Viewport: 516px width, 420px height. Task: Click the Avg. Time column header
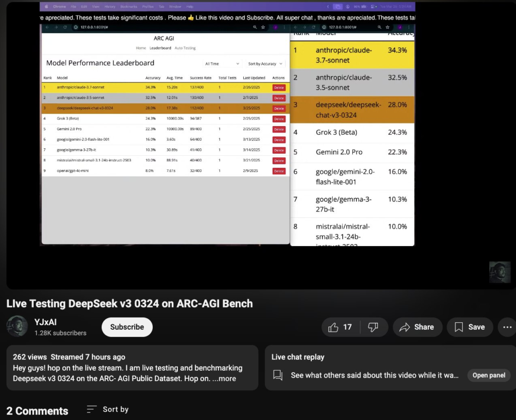tap(174, 78)
